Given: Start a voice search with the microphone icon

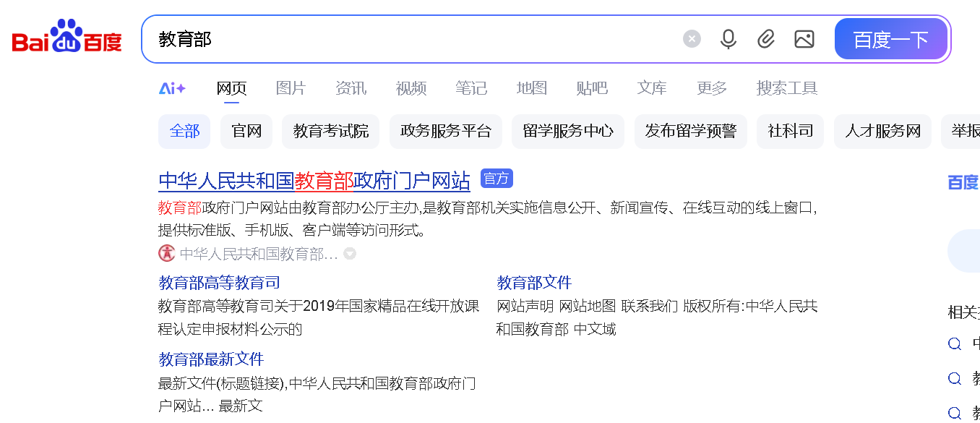Looking at the screenshot, I should [x=728, y=39].
